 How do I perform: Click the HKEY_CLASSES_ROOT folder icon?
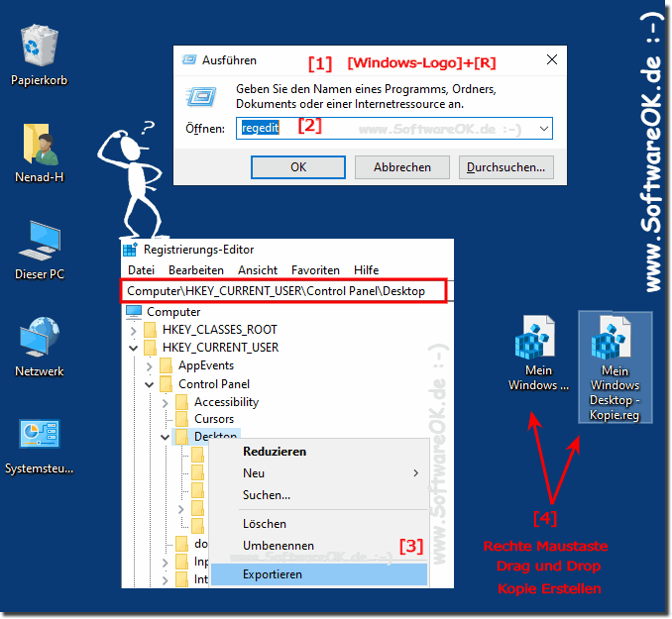point(150,330)
